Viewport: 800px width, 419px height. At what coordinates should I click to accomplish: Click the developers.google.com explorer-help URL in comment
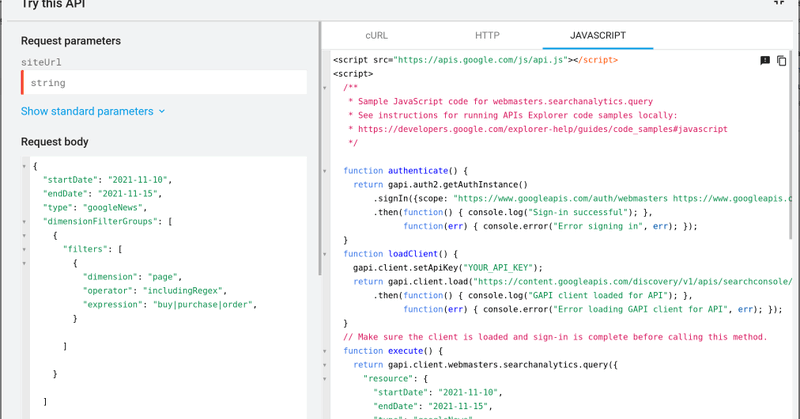coord(543,129)
